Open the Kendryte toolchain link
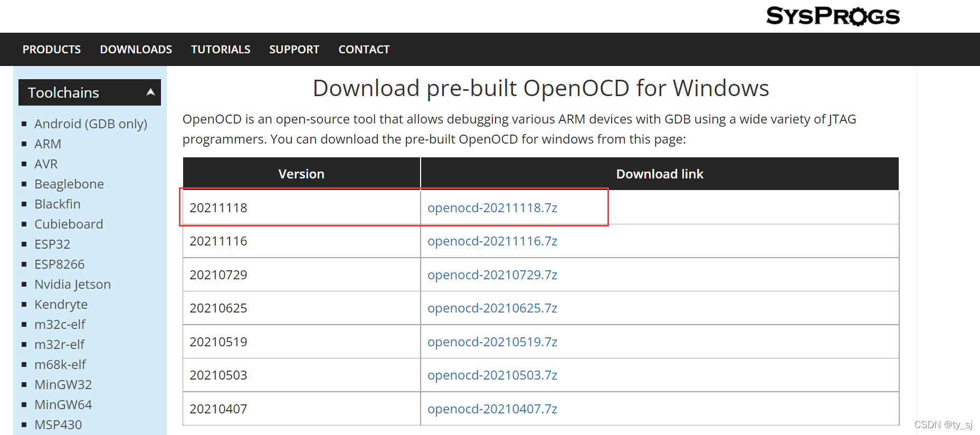The width and height of the screenshot is (980, 435). pos(61,305)
